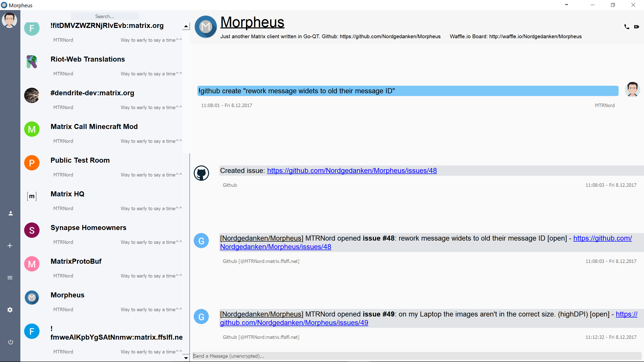The image size is (644, 362).
Task: Click timestamp 11:08:01 - Fri 8.12.2017
Action: [x=227, y=105]
